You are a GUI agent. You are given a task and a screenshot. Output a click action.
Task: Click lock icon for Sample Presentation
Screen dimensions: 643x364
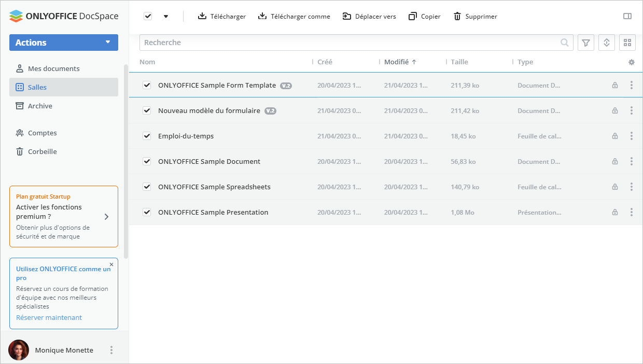(x=614, y=212)
